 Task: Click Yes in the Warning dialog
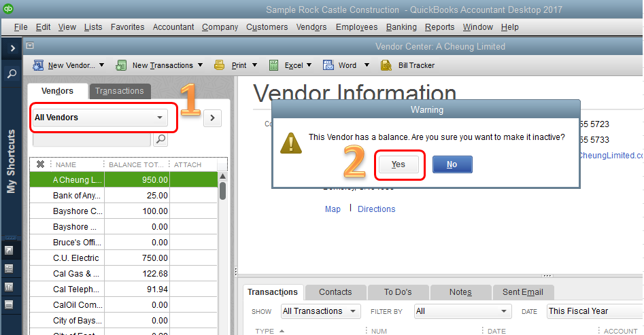point(399,164)
